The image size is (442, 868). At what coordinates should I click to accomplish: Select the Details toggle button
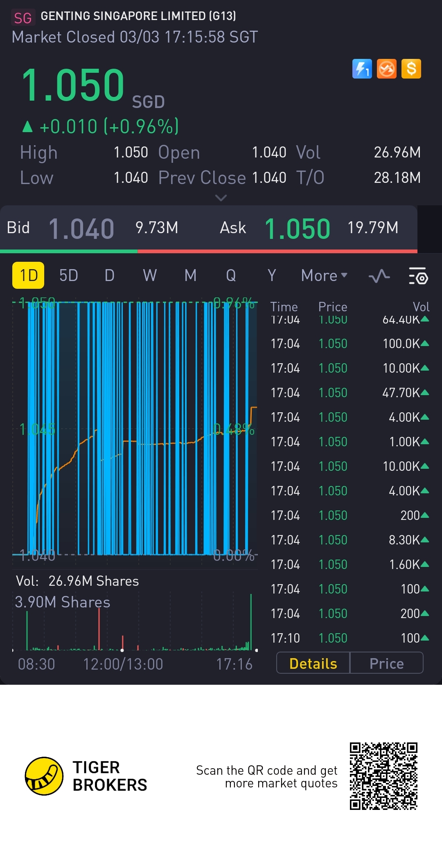click(313, 663)
